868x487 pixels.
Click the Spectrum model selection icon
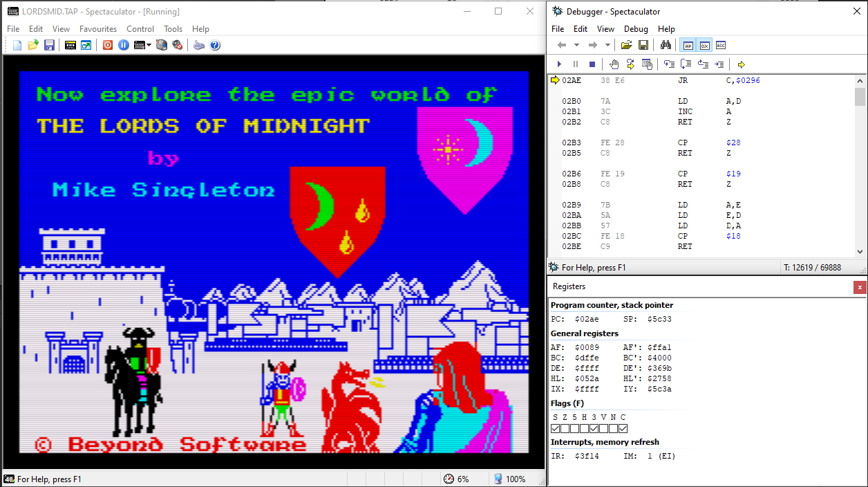point(140,45)
